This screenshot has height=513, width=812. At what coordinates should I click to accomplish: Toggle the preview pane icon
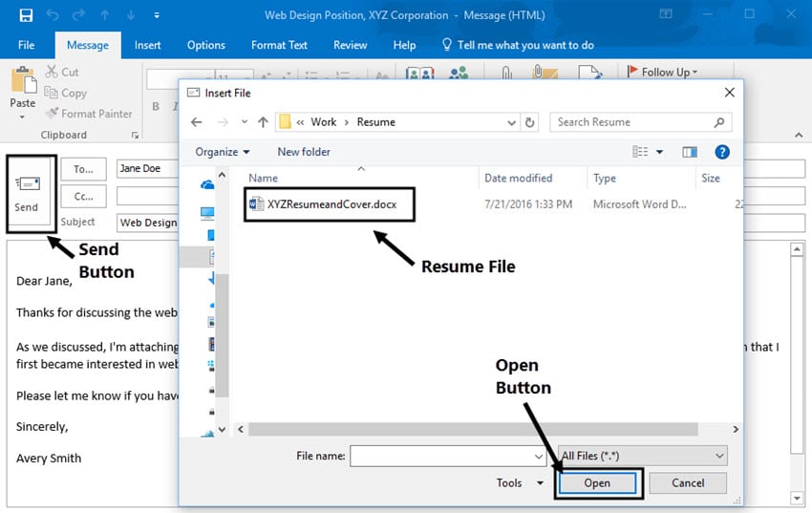(690, 152)
